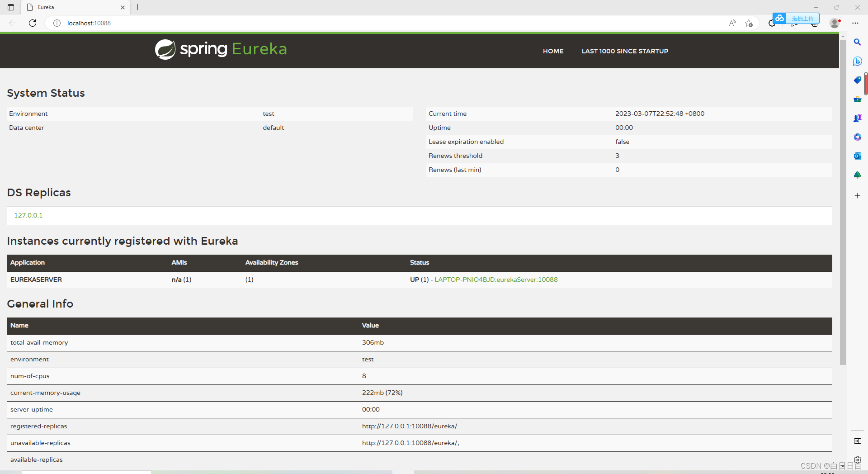Add a new sidebar app with plus
The height and width of the screenshot is (474, 868).
pyautogui.click(x=857, y=196)
